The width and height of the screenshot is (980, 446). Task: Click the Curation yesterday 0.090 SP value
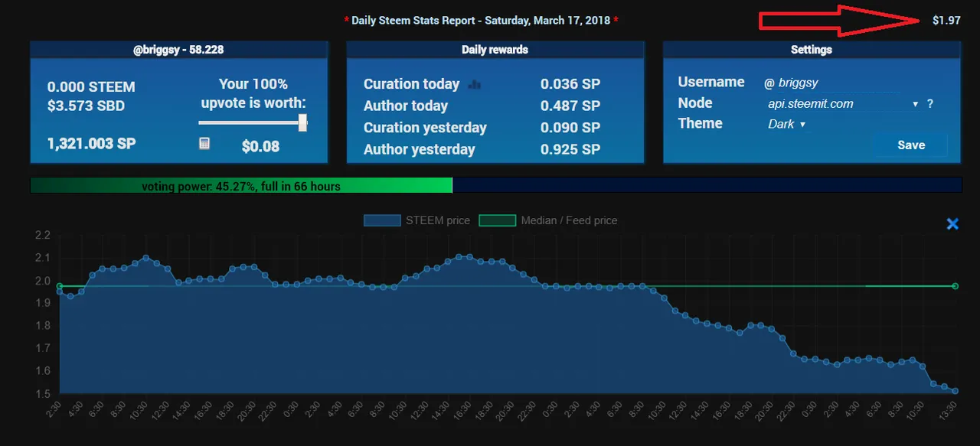[570, 128]
